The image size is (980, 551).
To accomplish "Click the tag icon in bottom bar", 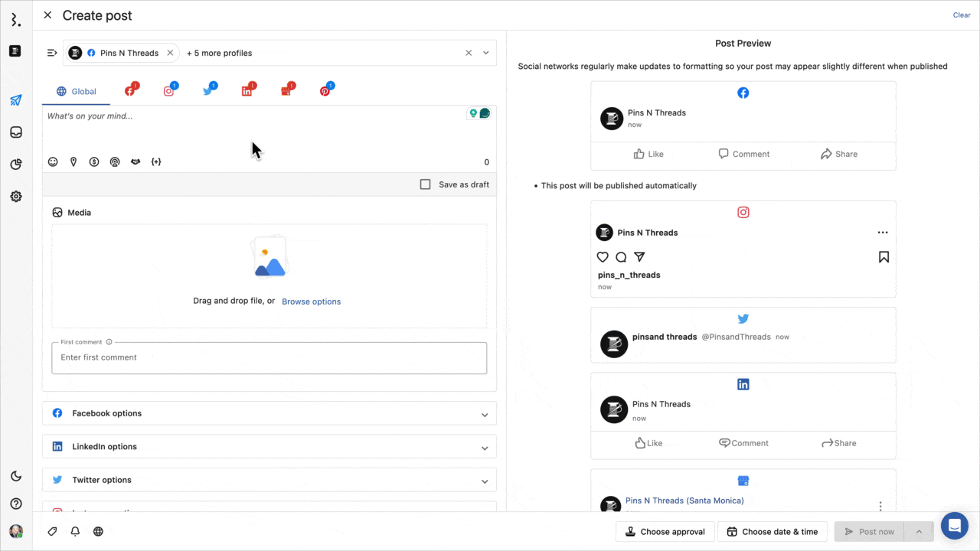I will pyautogui.click(x=52, y=531).
